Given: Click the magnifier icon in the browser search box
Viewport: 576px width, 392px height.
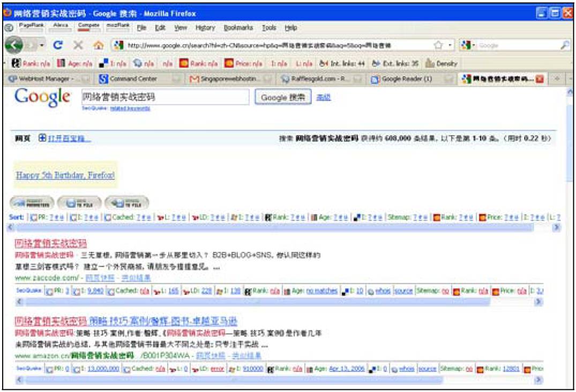Looking at the screenshot, I should click(565, 45).
